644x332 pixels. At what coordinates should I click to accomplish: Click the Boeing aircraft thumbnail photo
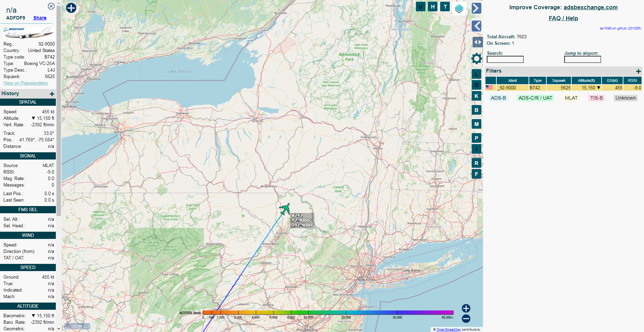28,33
